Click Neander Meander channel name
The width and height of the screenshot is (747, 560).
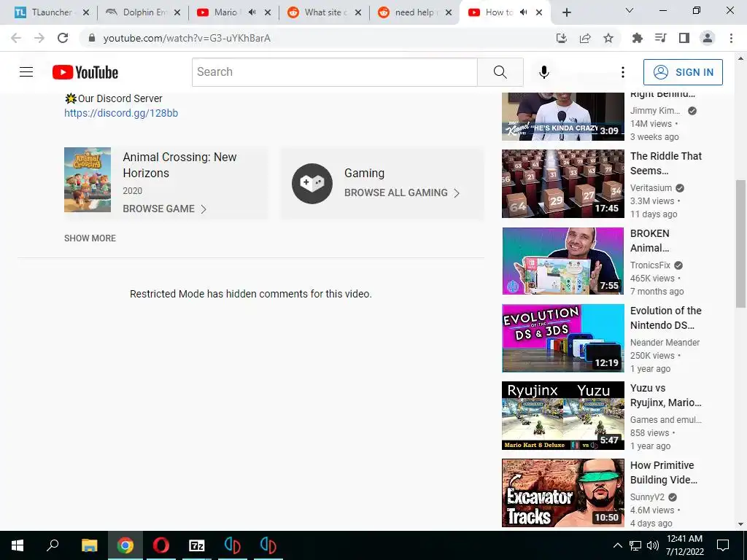[665, 343]
